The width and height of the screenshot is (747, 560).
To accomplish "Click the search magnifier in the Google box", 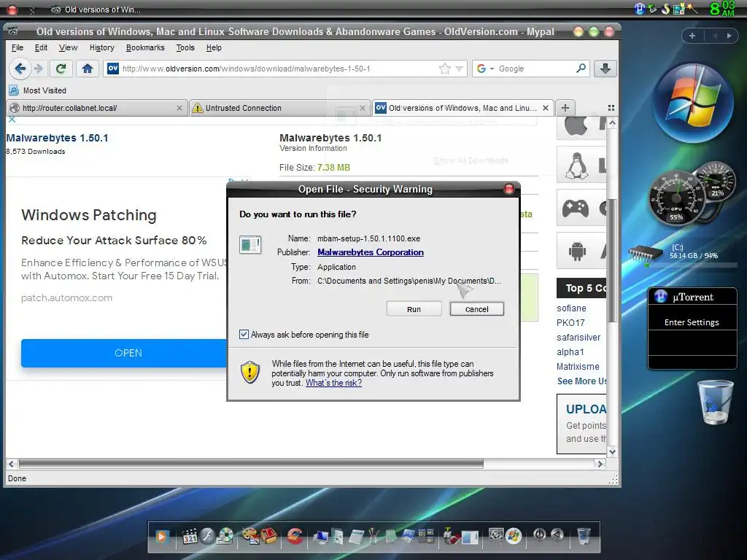I will pyautogui.click(x=581, y=69).
